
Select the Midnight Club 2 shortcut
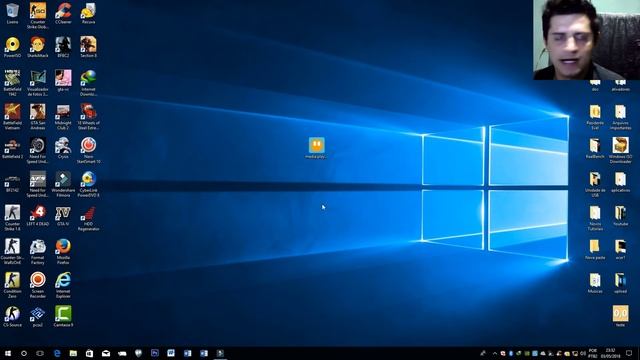point(63,117)
